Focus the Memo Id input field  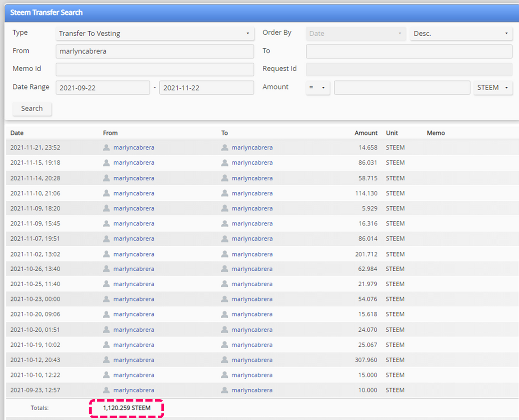tap(155, 69)
